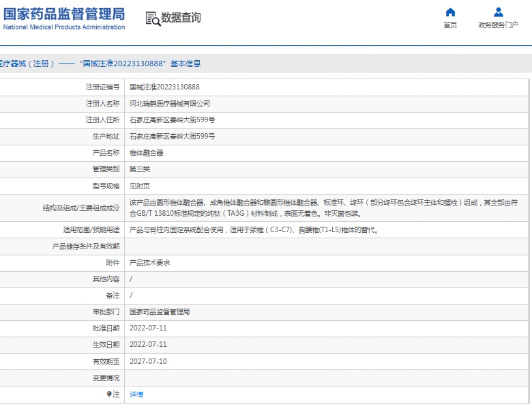
Task: Click the 产品名称 row label
Action: [106, 153]
